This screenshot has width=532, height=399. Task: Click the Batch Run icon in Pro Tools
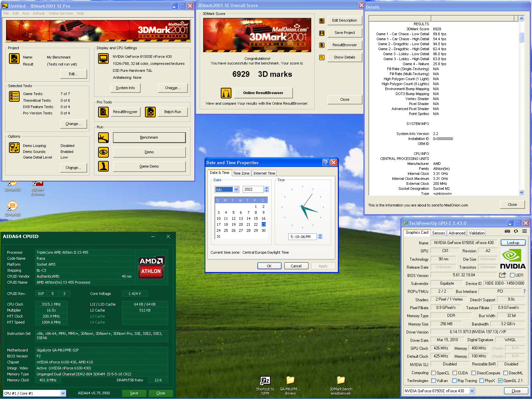tap(150, 112)
